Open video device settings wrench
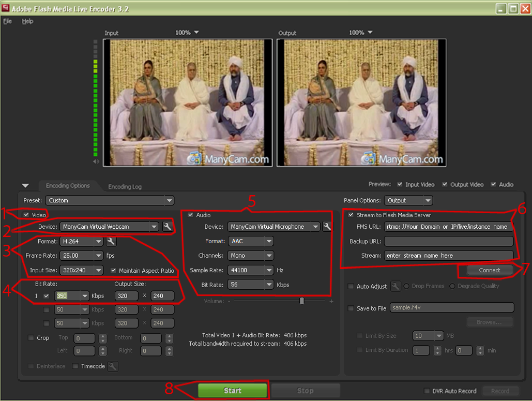532x401 pixels. tap(168, 227)
